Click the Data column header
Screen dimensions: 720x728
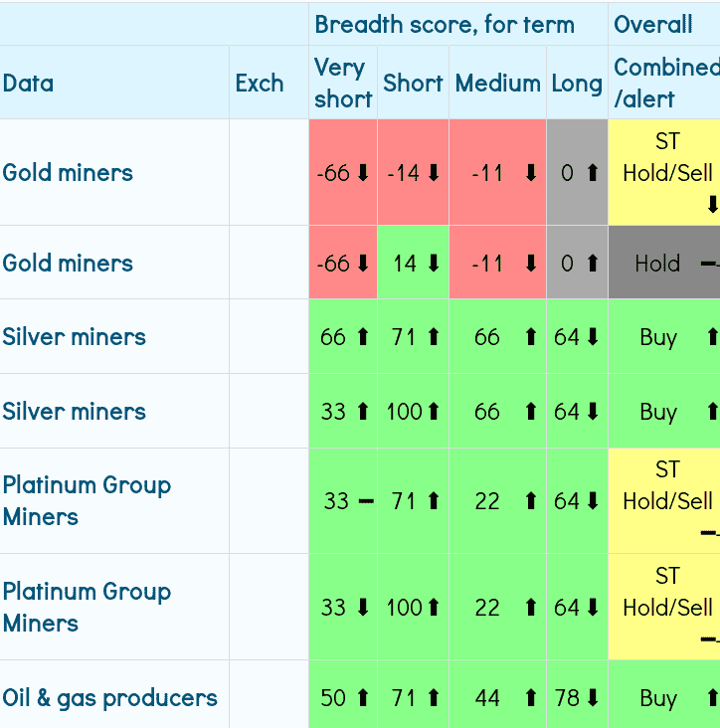pyautogui.click(x=28, y=83)
